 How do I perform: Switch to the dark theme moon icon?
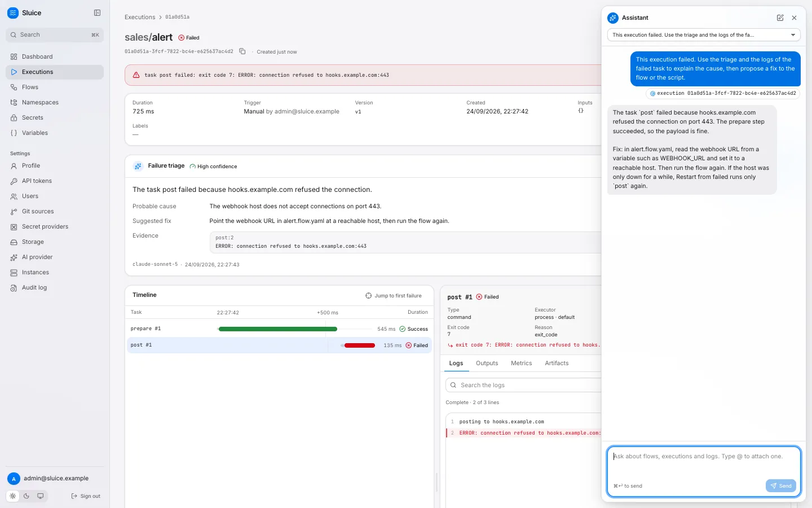tap(27, 496)
